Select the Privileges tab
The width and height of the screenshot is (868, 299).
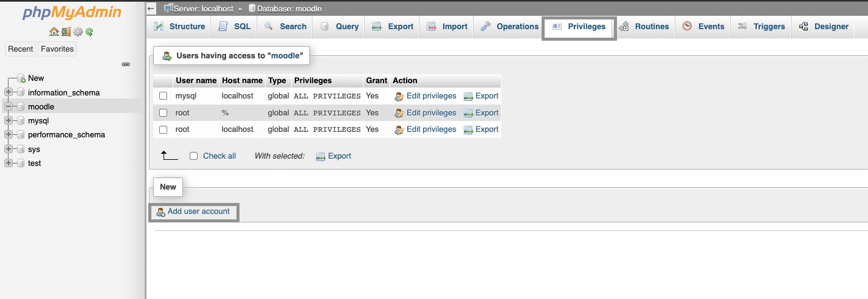click(579, 27)
